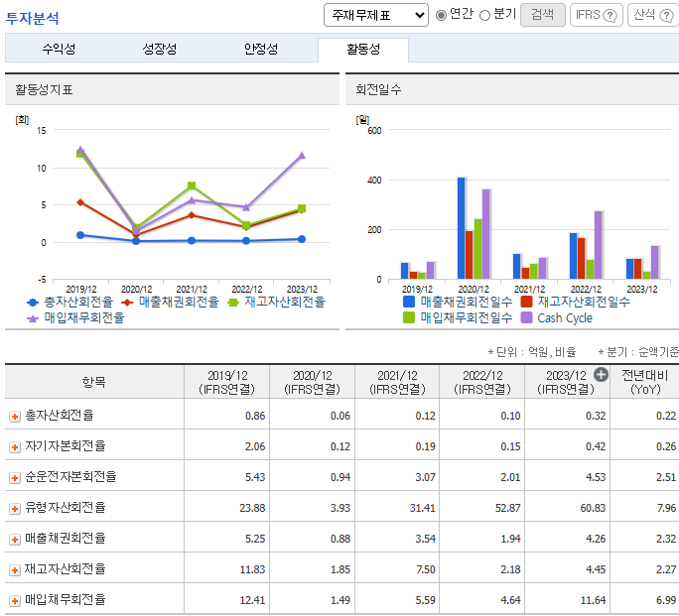
Task: Expand the 매출채권회전율 table row
Action: (15, 540)
